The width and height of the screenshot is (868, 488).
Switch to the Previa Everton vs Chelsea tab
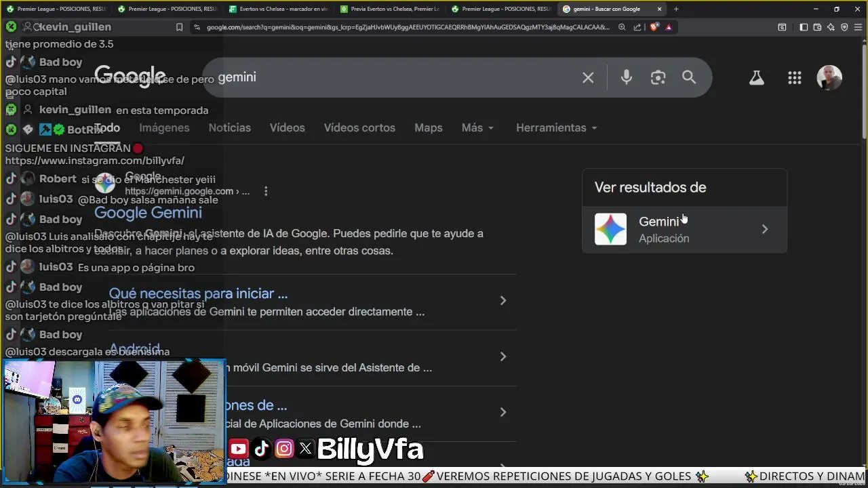coord(389,9)
